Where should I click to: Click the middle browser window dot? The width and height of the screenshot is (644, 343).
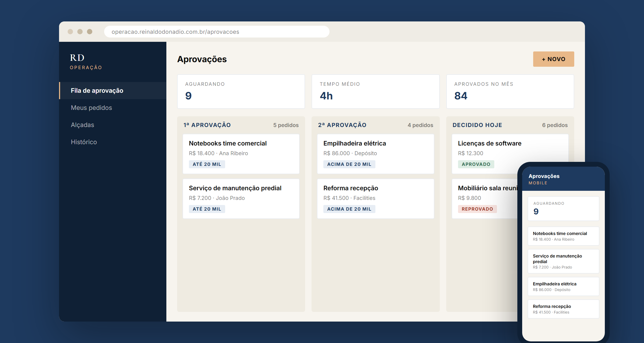pos(80,32)
